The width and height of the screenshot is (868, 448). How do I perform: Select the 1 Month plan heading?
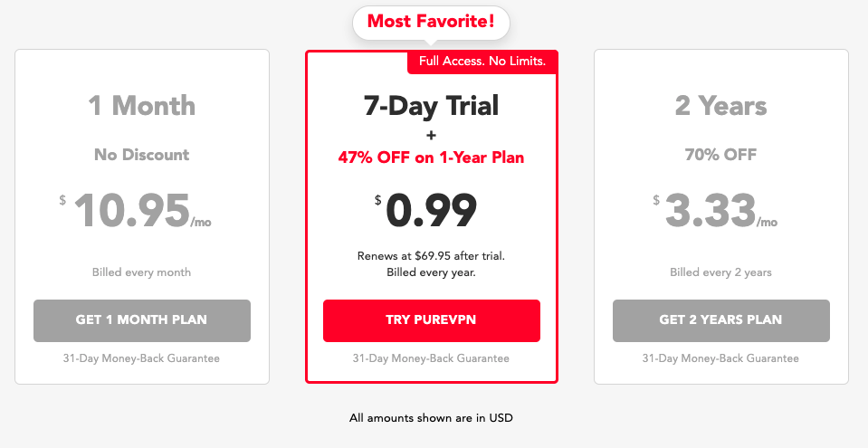pyautogui.click(x=142, y=105)
